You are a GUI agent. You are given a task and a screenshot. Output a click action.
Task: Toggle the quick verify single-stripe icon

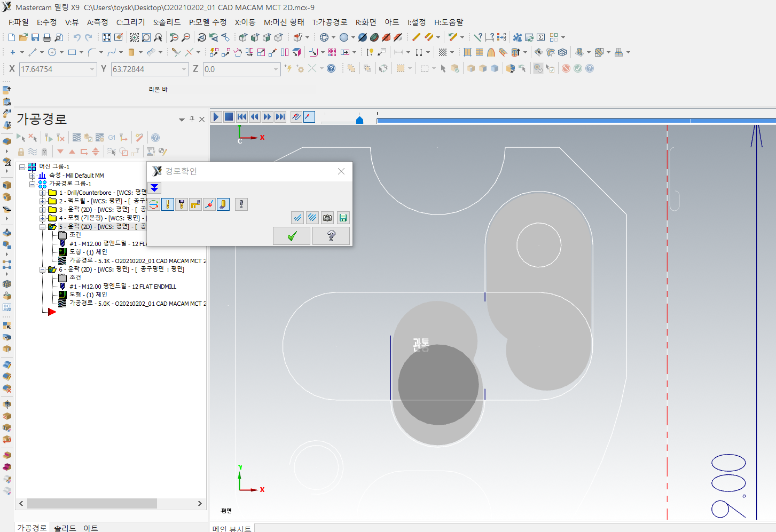tap(298, 218)
